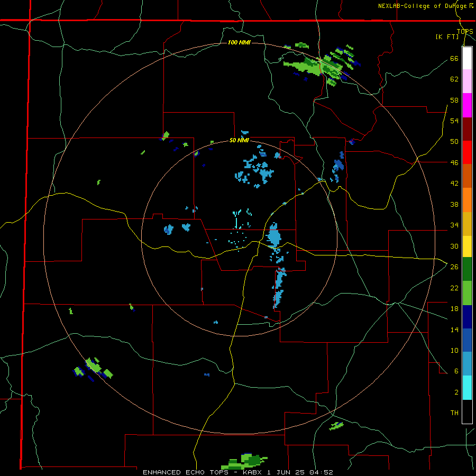Select the bright red legend color band
Viewport: 476px width, 476px height.
[x=467, y=152]
